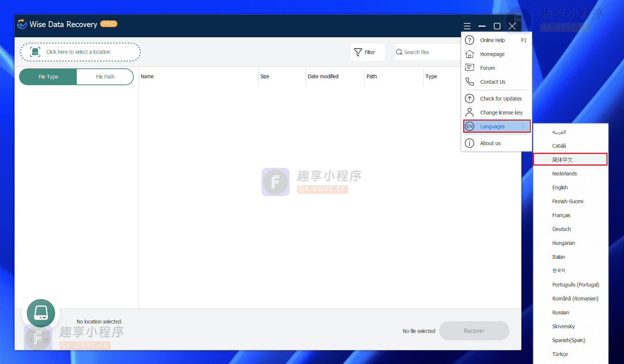Switch to File Path view
This screenshot has width=624, height=364.
coord(105,77)
